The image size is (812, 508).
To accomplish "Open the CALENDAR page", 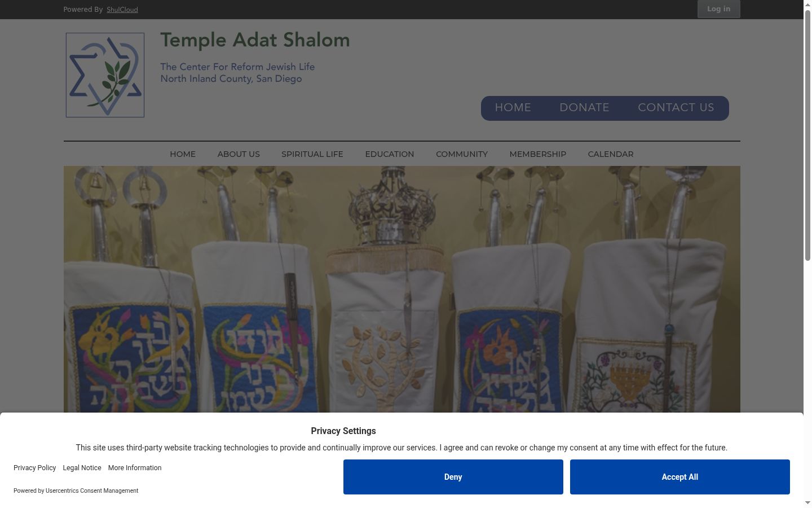I will 611,154.
